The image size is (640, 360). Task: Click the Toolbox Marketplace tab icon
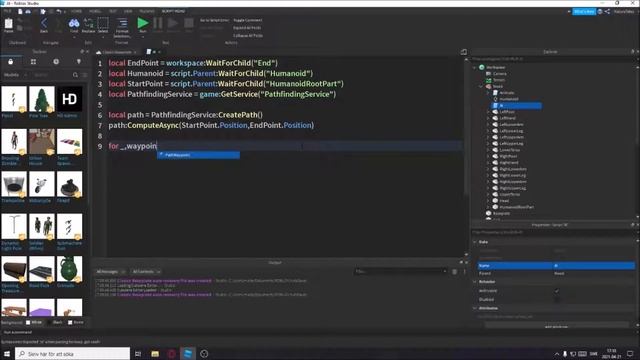11,62
